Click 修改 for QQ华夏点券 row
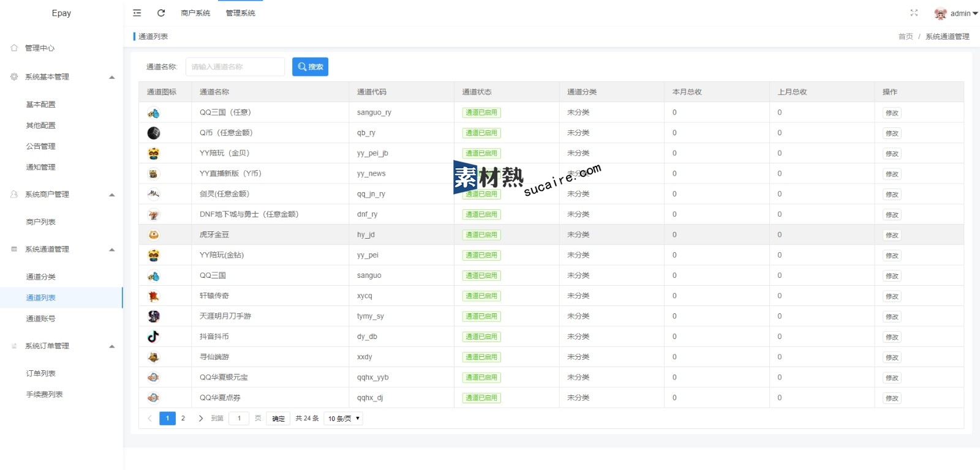 [892, 398]
